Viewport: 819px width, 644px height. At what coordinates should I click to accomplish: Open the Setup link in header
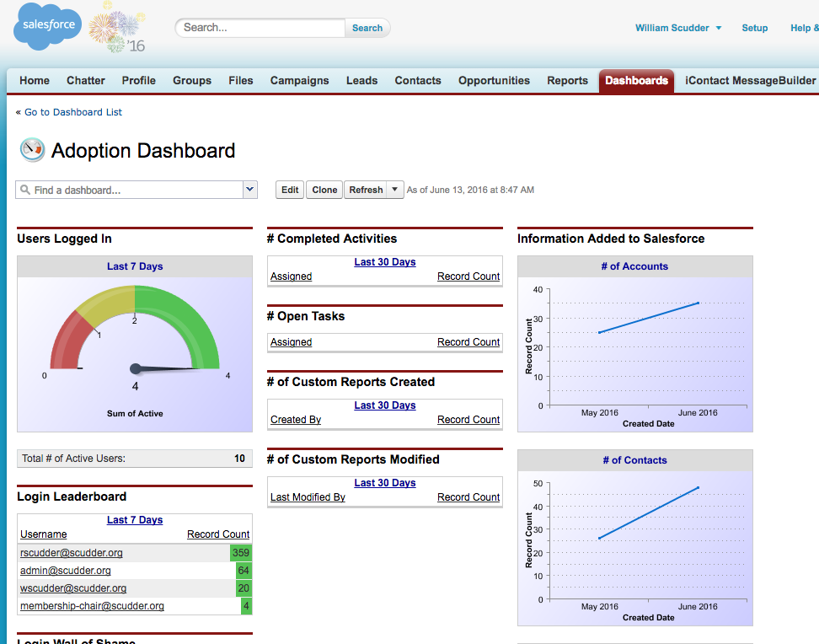tap(754, 28)
